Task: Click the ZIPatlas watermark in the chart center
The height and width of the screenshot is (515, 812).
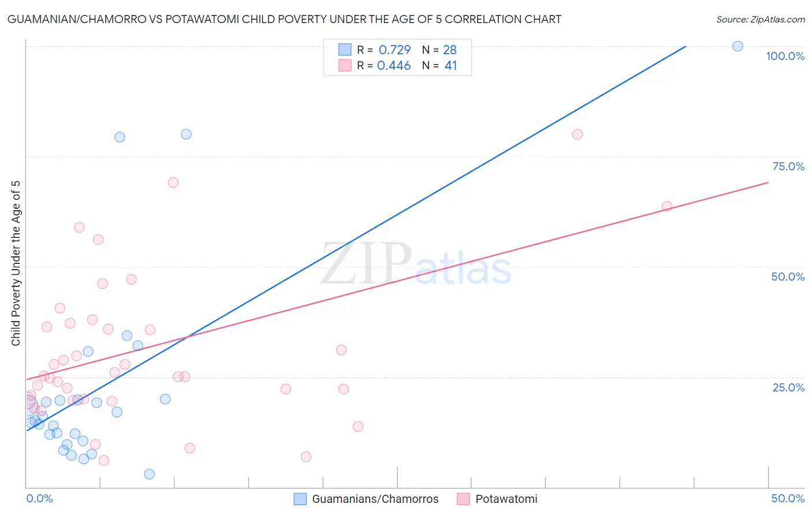Action: (x=416, y=264)
